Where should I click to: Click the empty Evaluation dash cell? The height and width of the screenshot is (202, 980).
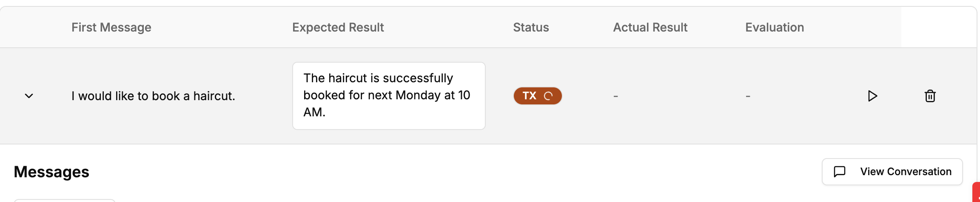pos(748,96)
